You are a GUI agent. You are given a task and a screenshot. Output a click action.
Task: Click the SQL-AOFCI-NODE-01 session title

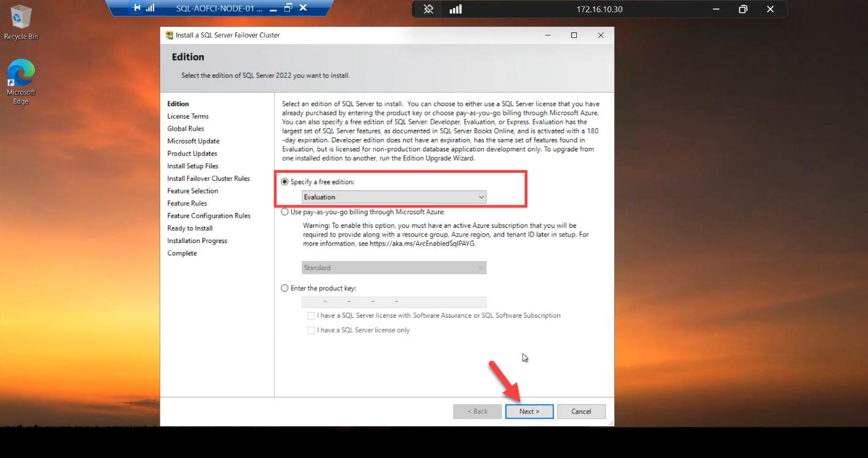pyautogui.click(x=219, y=9)
